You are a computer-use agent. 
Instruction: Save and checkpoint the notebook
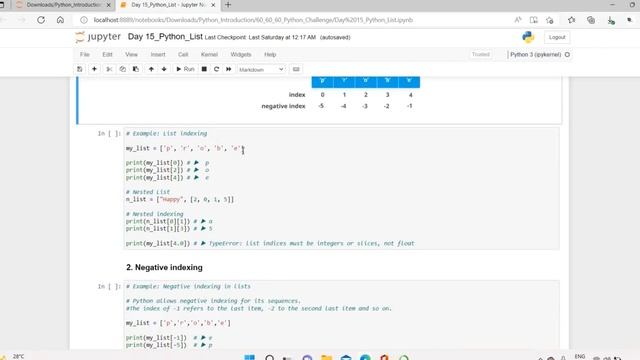pos(80,69)
